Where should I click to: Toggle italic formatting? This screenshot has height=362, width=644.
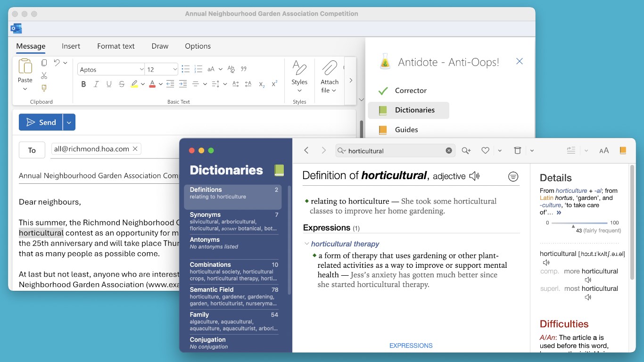click(96, 84)
